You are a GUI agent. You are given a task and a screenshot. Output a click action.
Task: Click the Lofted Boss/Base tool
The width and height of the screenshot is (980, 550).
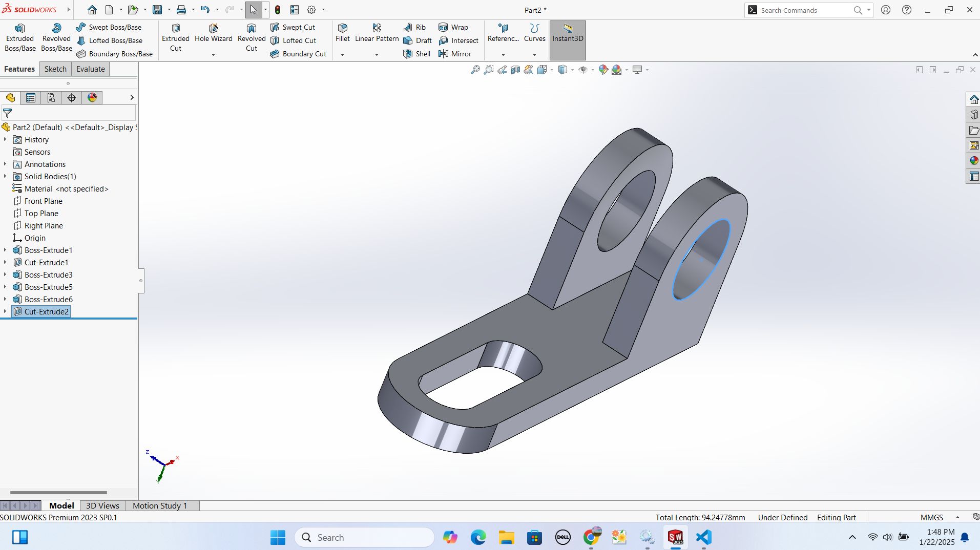(109, 40)
